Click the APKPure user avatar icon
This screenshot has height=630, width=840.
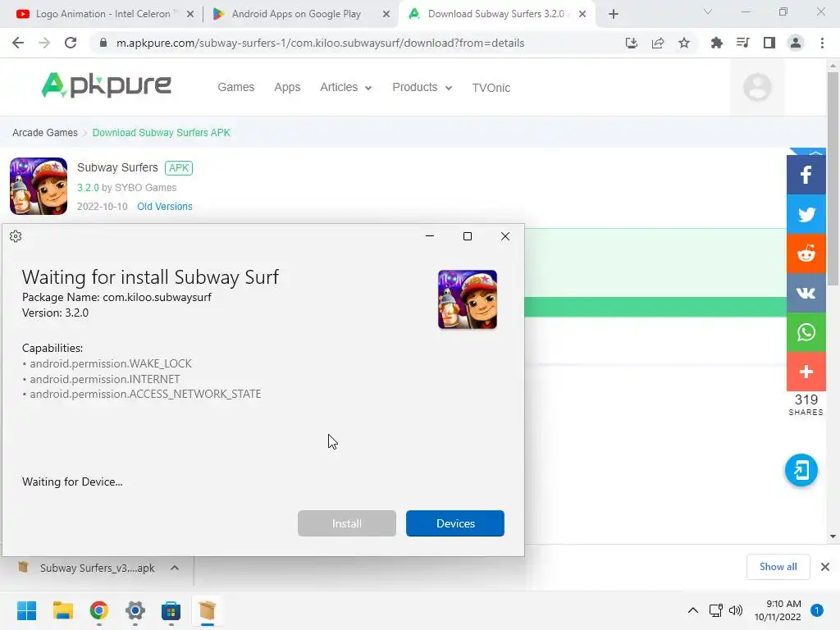pyautogui.click(x=757, y=87)
